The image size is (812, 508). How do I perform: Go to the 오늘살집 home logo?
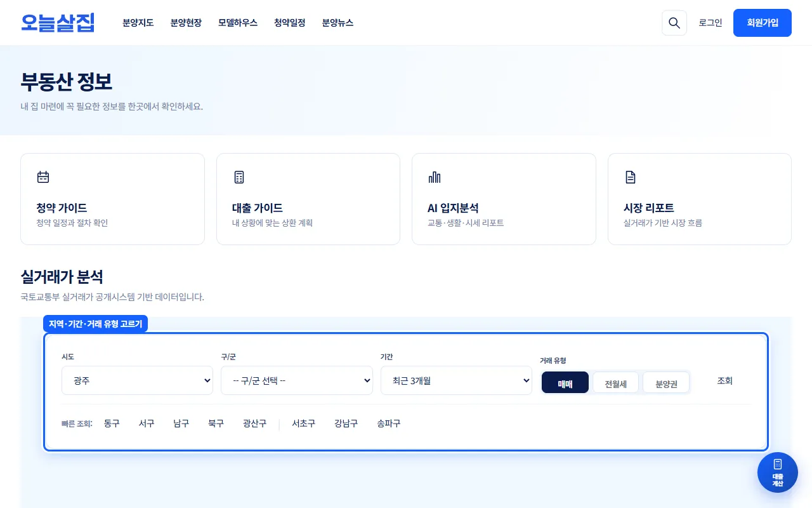tap(58, 23)
